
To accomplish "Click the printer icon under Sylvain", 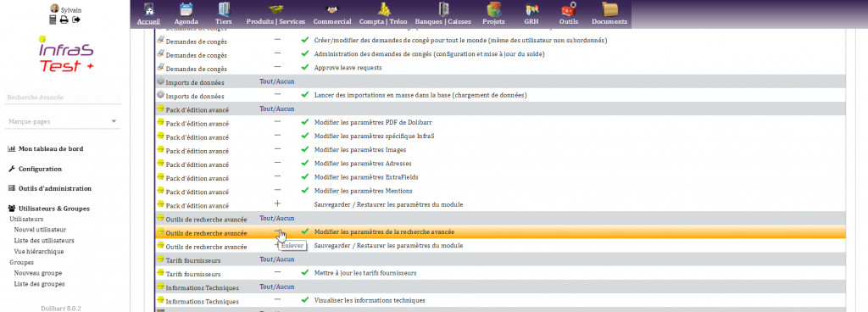I will click(64, 19).
